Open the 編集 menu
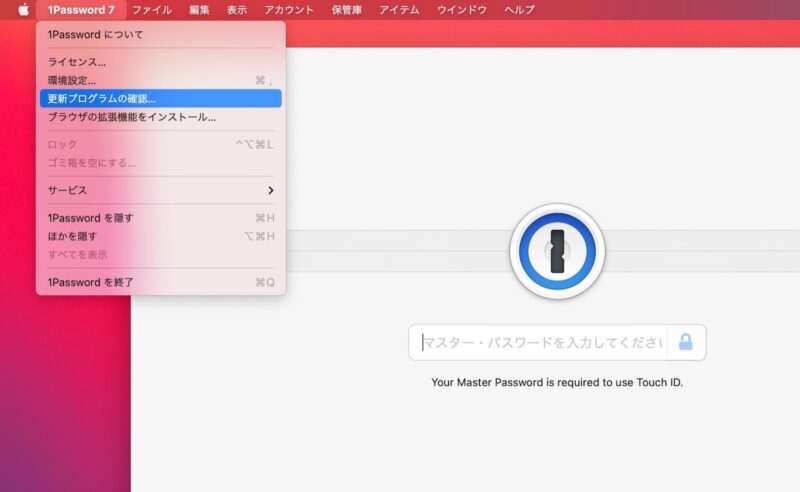Image resolution: width=800 pixels, height=492 pixels. coord(199,10)
